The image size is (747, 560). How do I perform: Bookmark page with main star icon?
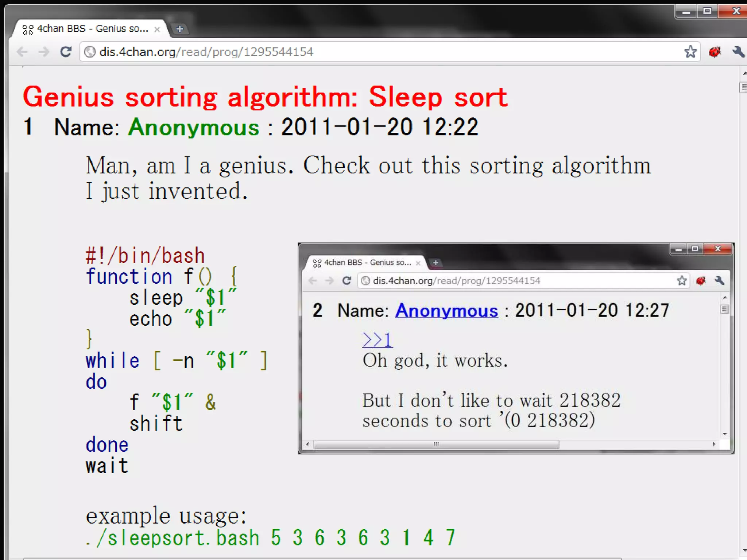pyautogui.click(x=690, y=52)
